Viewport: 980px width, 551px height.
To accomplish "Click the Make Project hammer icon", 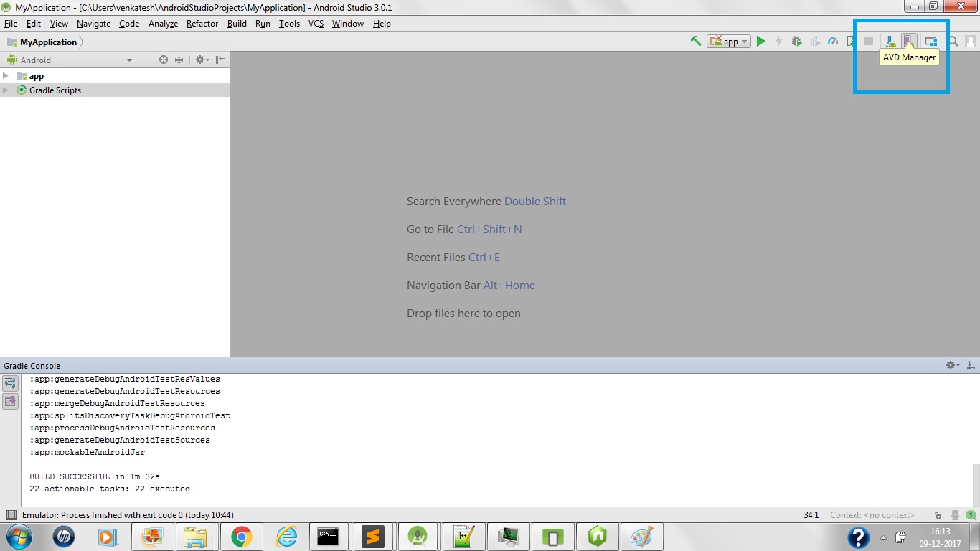I will tap(695, 42).
